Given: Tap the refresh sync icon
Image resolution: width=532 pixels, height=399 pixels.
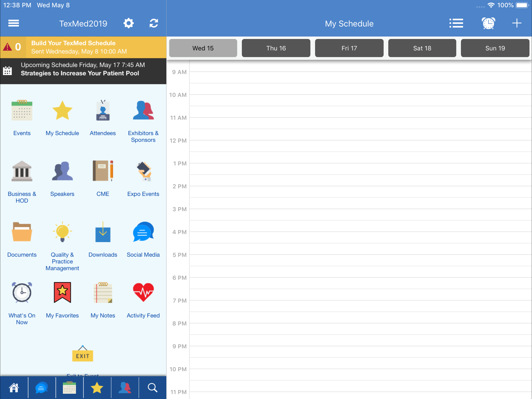Looking at the screenshot, I should (x=154, y=23).
